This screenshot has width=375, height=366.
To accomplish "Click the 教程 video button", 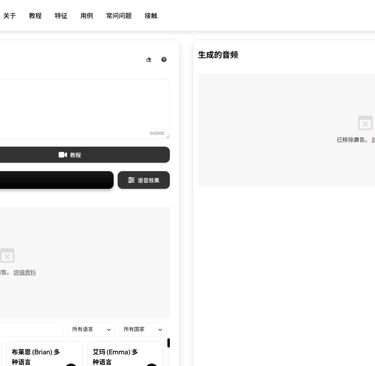I will pyautogui.click(x=84, y=155).
